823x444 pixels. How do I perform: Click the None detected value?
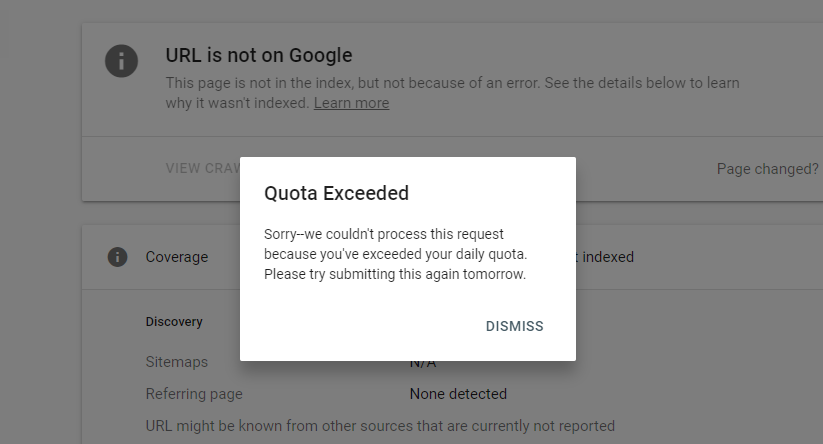coord(458,394)
